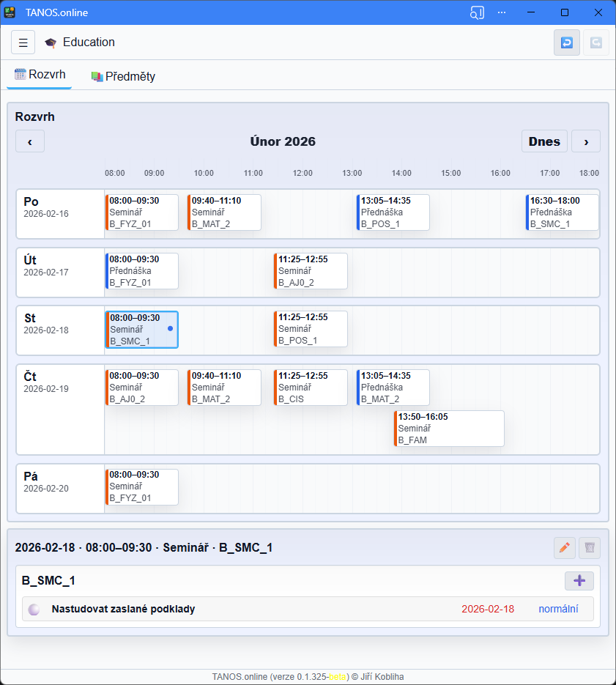Select Thursday 13:50 B_FAM seminar

point(449,429)
